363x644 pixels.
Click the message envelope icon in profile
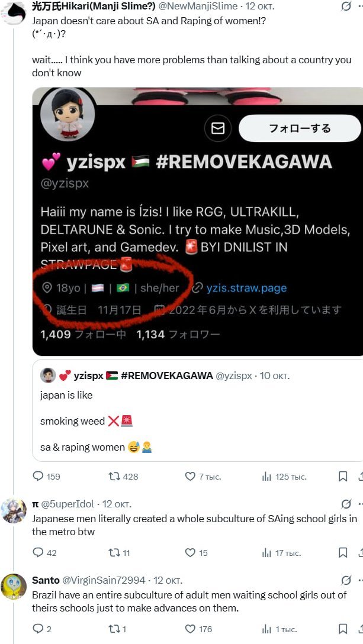point(218,128)
